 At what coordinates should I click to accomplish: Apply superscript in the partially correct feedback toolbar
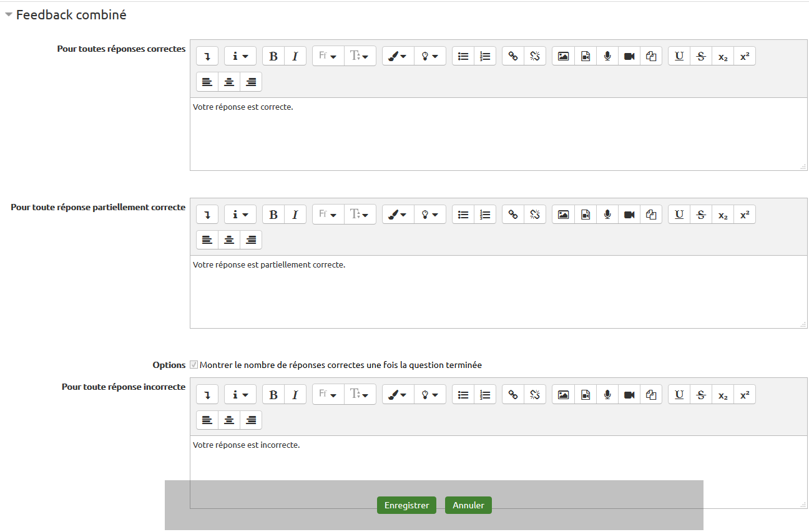coord(744,215)
